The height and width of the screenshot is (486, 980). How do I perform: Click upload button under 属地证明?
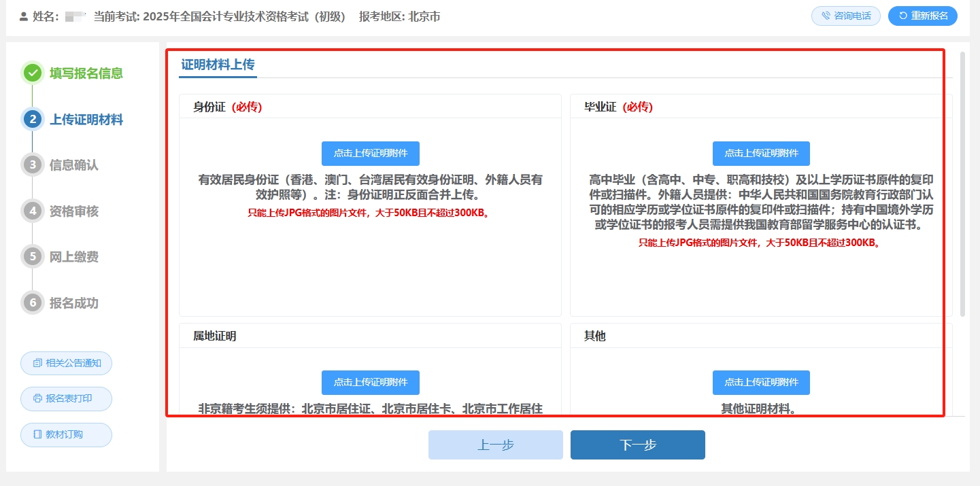pos(370,382)
